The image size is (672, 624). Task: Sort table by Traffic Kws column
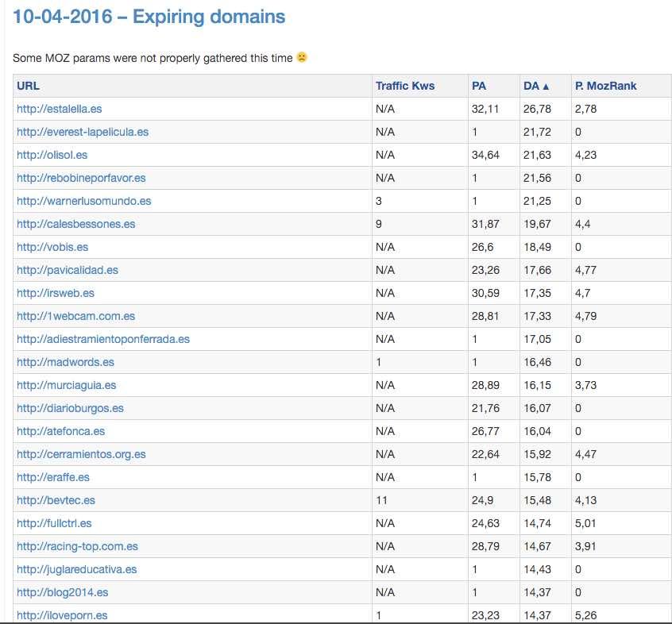405,86
